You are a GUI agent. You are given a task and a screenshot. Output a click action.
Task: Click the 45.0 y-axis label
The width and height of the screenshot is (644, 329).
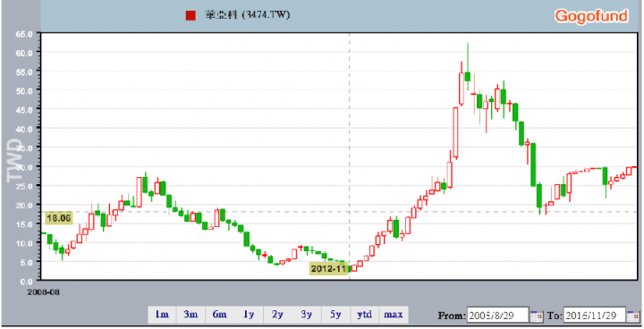pyautogui.click(x=24, y=110)
